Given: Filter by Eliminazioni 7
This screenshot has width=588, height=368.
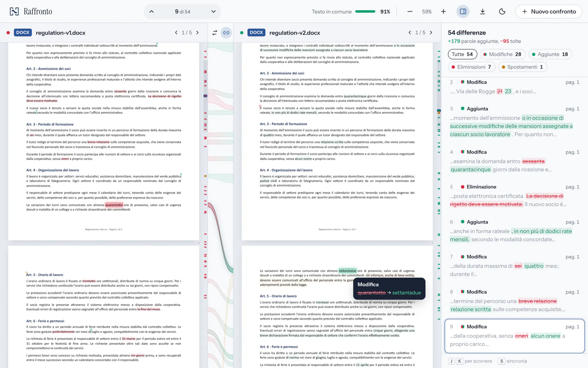Looking at the screenshot, I should click(472, 67).
